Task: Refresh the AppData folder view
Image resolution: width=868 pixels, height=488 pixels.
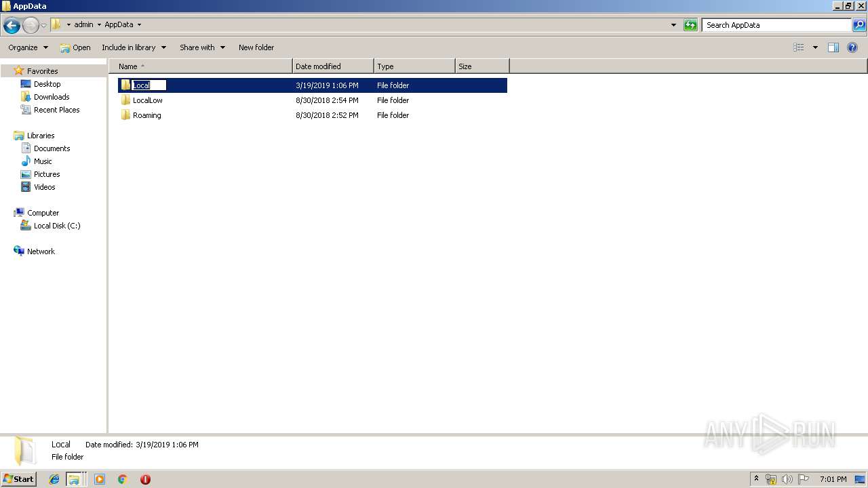Action: click(690, 25)
